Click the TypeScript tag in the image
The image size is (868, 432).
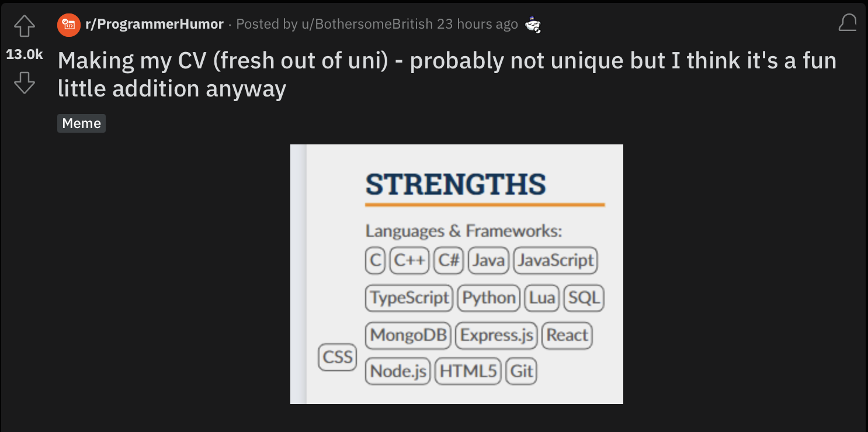pos(409,298)
